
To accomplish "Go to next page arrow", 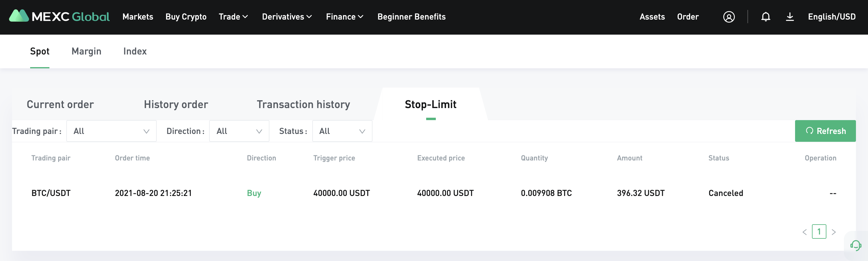I will tap(834, 232).
